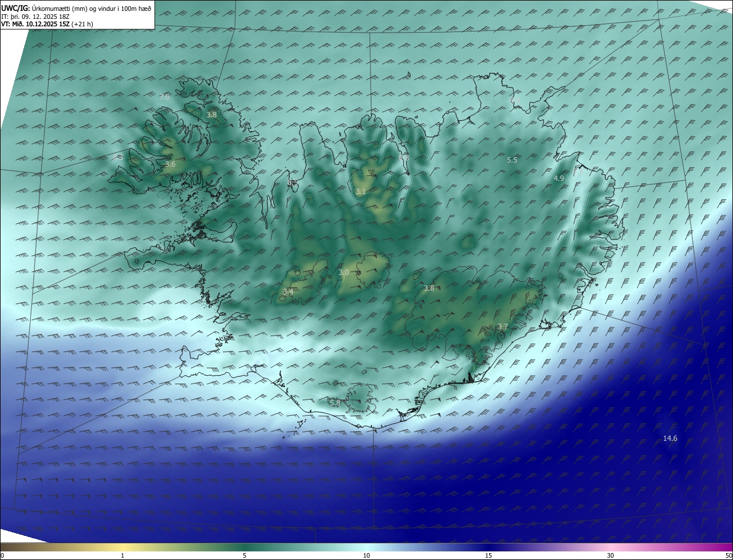Screen dimensions: 733x560
Task: Click the 3.6 value label in the Westfjords
Action: click(x=170, y=164)
